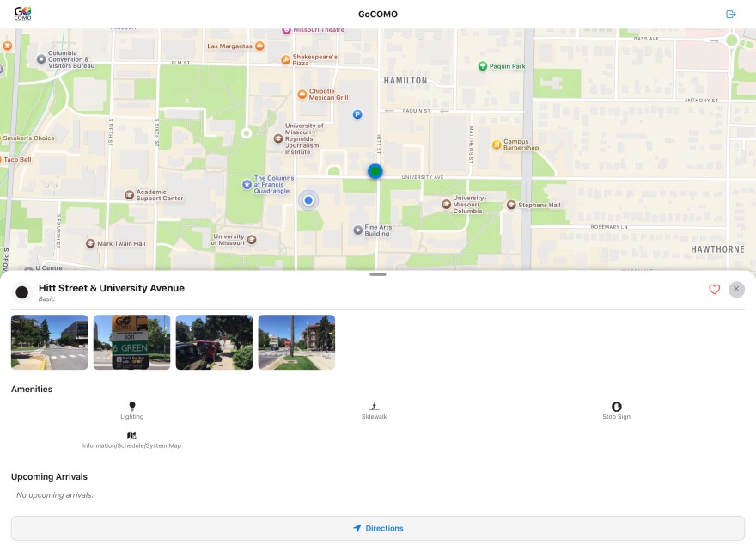Open the first stop photo thumbnail
The height and width of the screenshot is (546, 756).
[50, 342]
